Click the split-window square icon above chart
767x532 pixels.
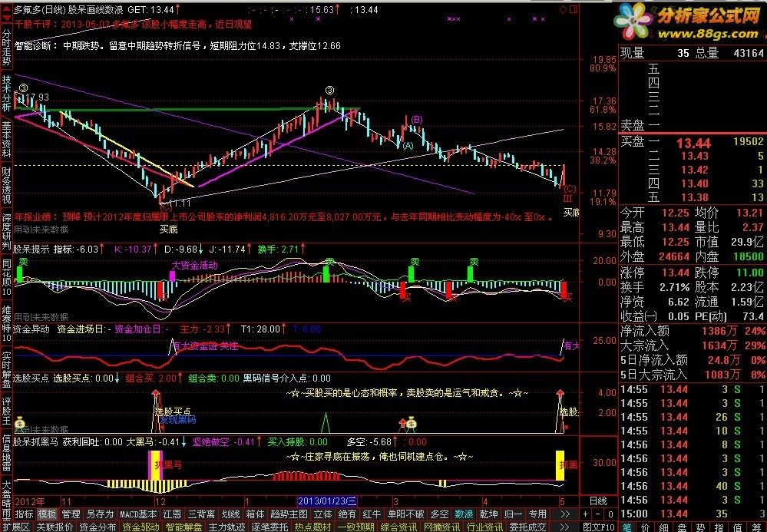point(574,9)
